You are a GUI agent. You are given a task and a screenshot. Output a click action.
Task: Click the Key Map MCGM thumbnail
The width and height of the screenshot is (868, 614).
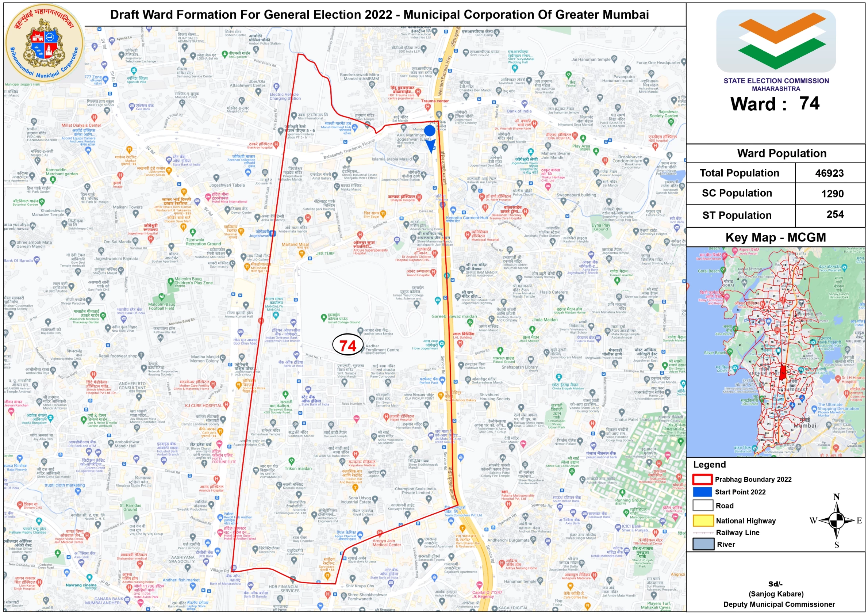coord(775,352)
